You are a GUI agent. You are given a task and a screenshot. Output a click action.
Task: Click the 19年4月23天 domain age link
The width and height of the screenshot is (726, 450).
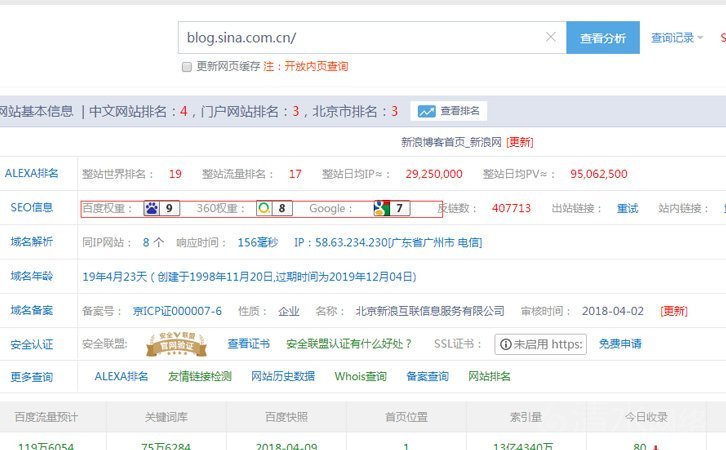coord(250,277)
